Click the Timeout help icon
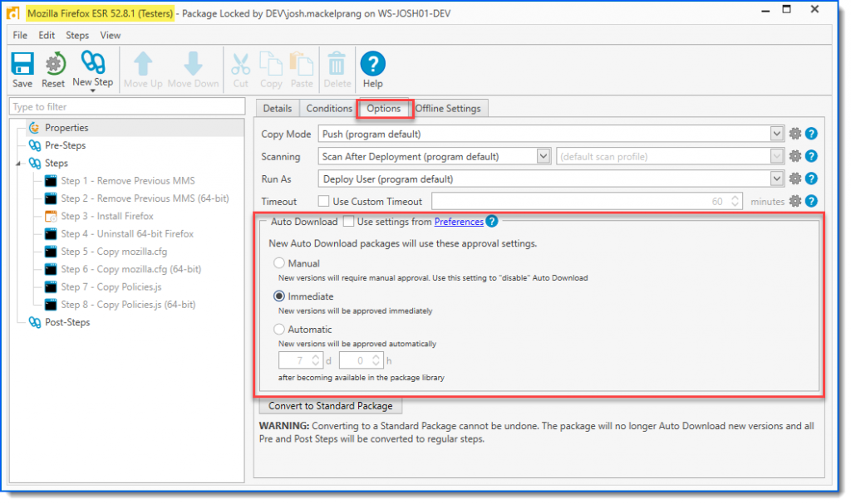 point(811,201)
